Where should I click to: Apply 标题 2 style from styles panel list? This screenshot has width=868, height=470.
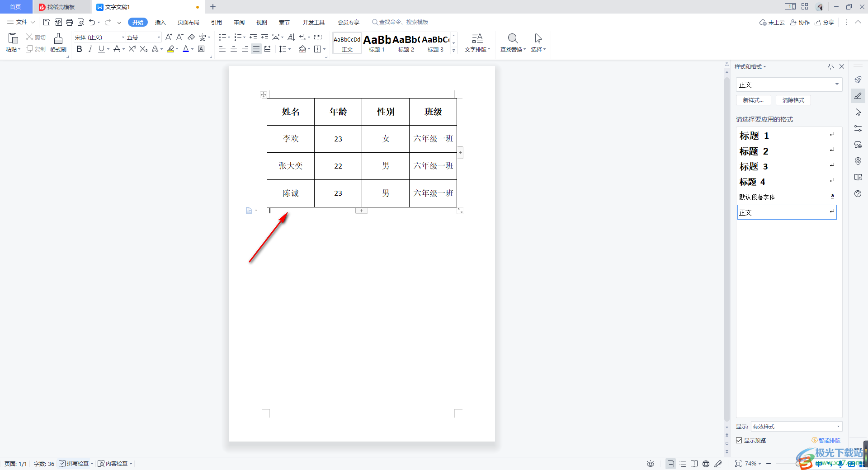787,151
